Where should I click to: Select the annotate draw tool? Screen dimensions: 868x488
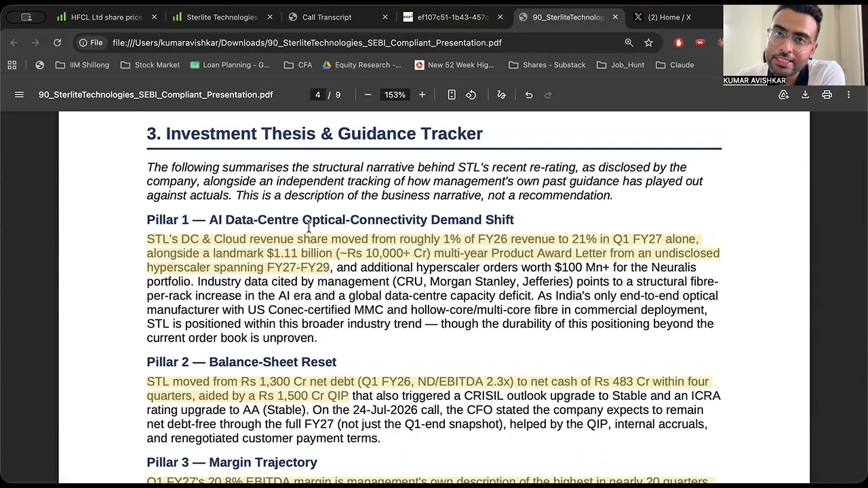click(x=502, y=95)
